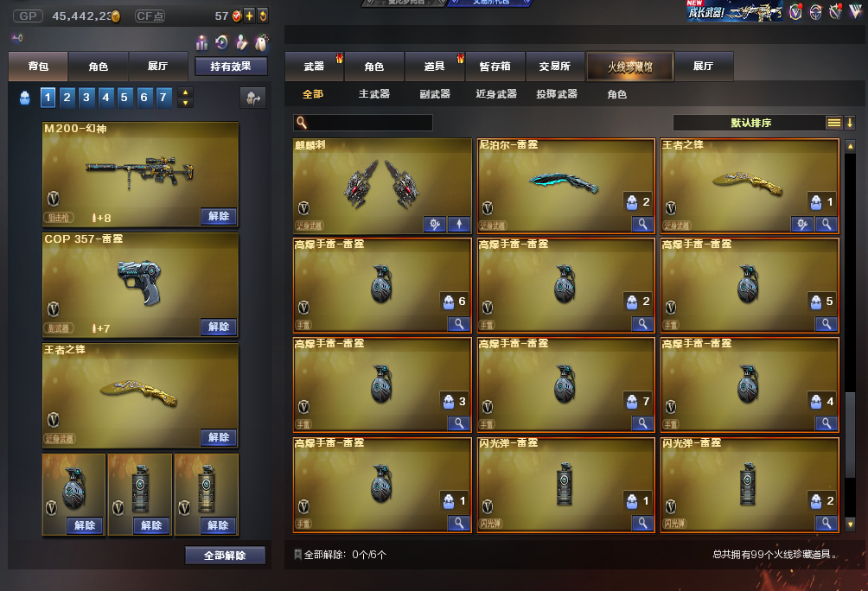Screen dimensions: 868x591
Task: Click the clock history icon above 持有效果
Action: (x=222, y=42)
